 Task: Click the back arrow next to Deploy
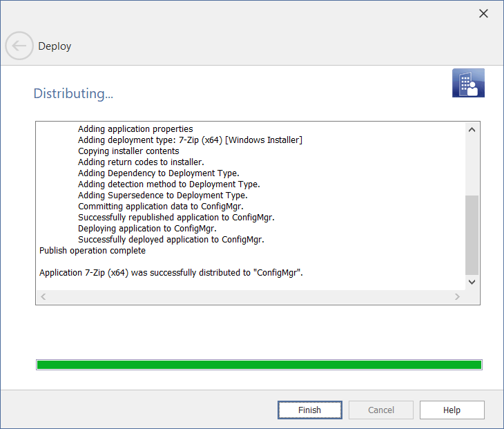(x=19, y=46)
